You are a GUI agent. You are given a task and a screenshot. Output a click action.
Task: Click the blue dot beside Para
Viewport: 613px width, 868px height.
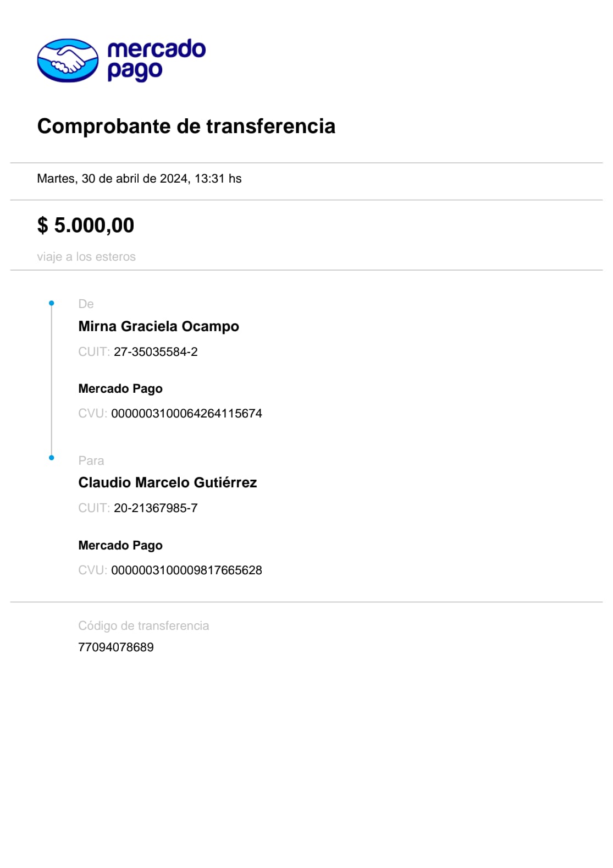(52, 458)
